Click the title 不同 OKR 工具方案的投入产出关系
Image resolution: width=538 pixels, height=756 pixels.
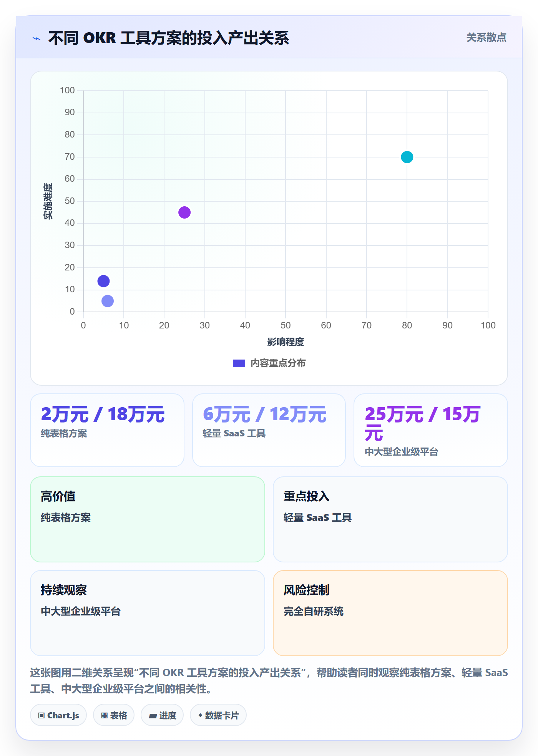click(169, 38)
